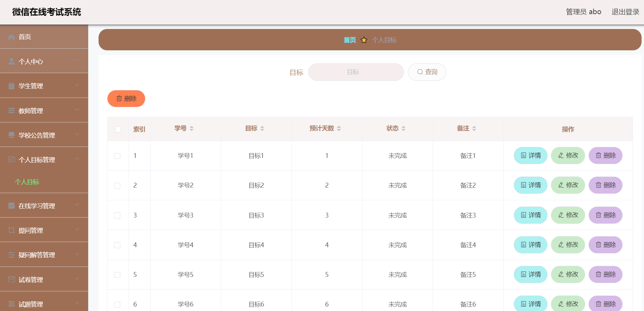
Task: Check the checkbox for row 6
Action: coord(117,304)
